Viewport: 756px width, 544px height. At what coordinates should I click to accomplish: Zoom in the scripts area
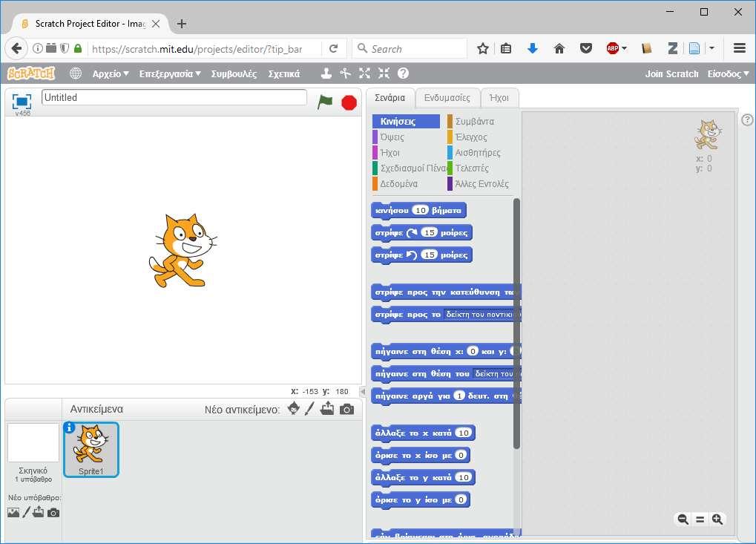[717, 519]
